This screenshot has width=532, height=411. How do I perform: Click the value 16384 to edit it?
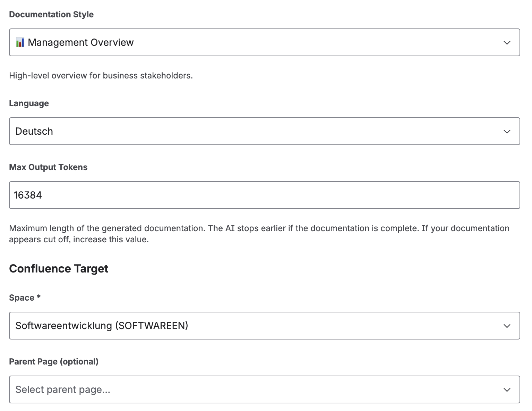[x=28, y=195]
